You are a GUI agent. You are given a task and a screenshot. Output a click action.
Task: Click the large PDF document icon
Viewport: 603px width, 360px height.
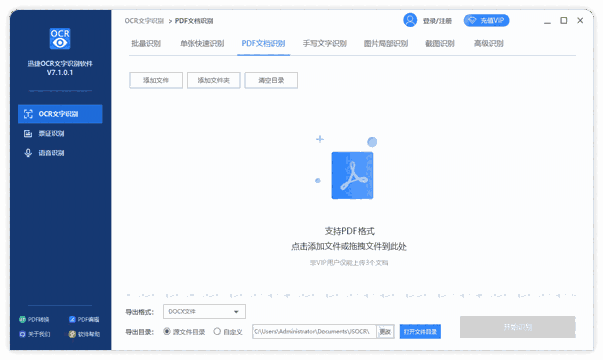pos(352,175)
